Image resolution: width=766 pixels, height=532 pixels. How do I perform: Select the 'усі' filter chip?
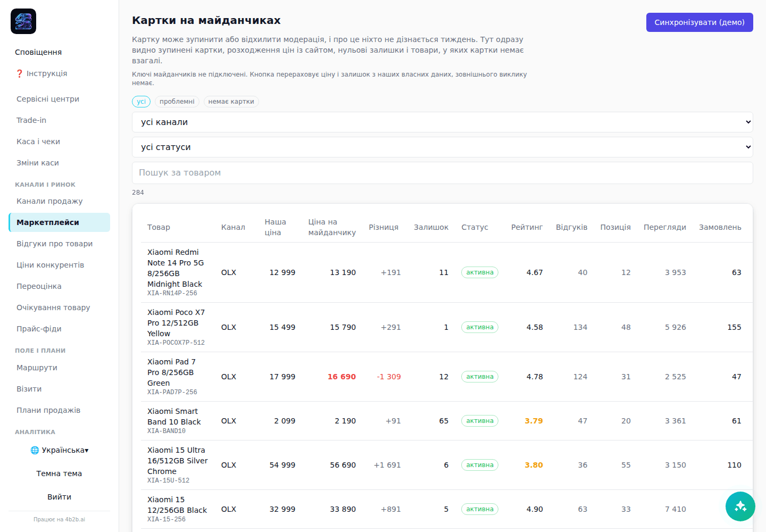coord(141,102)
